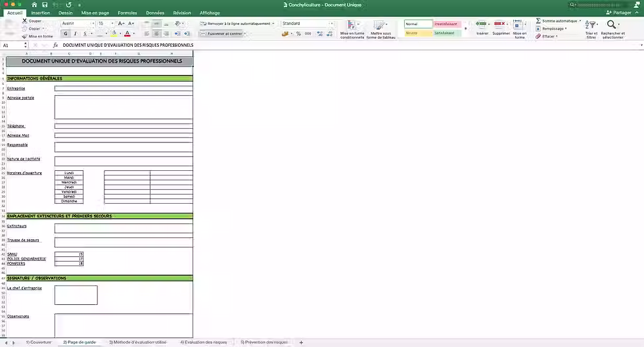644x347 pixels.
Task: Click the Home icon in title bar
Action: click(34, 5)
